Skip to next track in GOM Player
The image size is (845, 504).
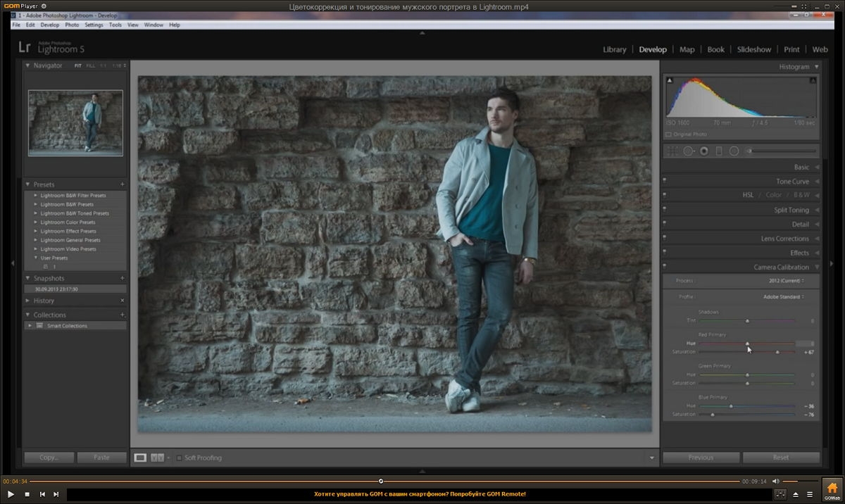coord(56,494)
